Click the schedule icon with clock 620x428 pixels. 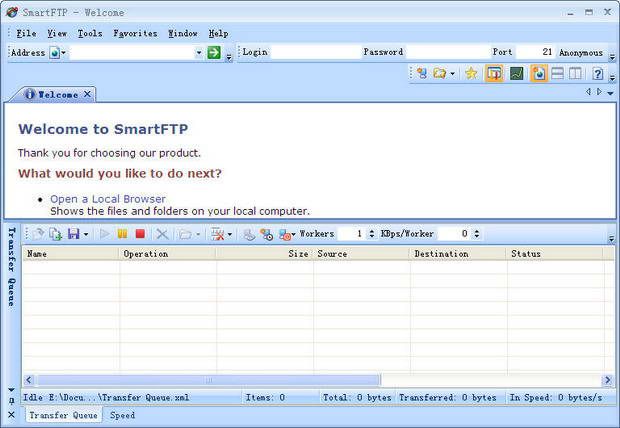(267, 234)
